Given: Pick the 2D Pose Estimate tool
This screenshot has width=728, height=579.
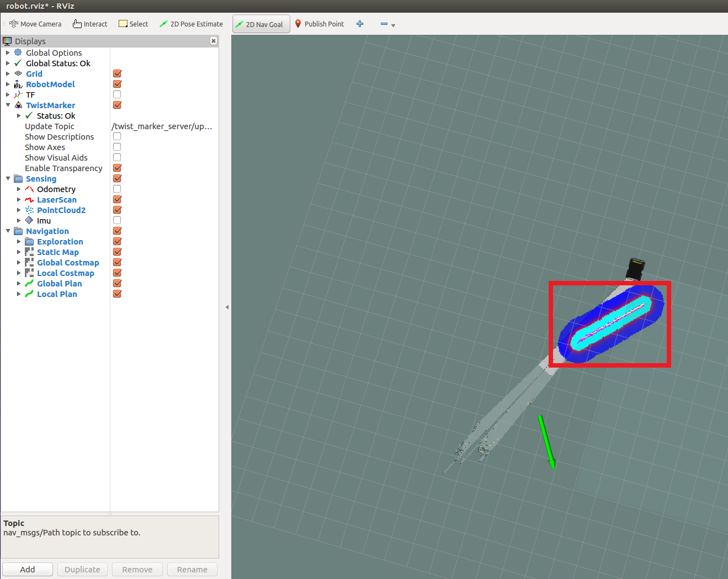Looking at the screenshot, I should (191, 24).
